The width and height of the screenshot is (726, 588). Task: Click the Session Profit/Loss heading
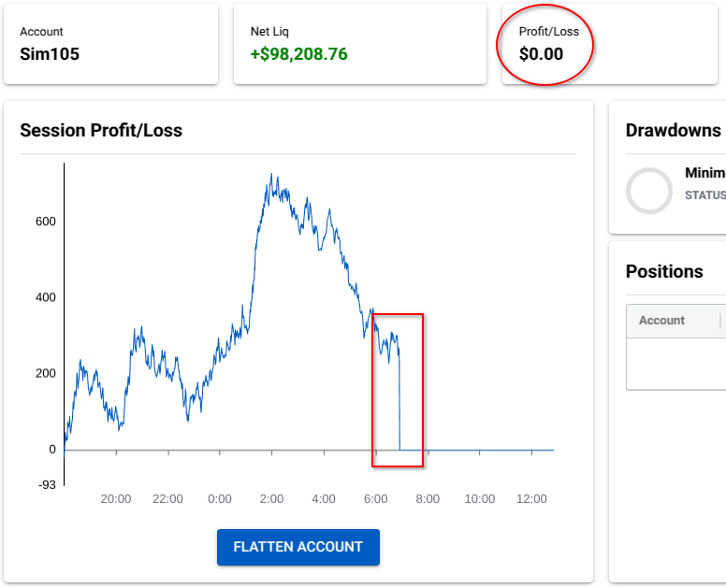(101, 130)
